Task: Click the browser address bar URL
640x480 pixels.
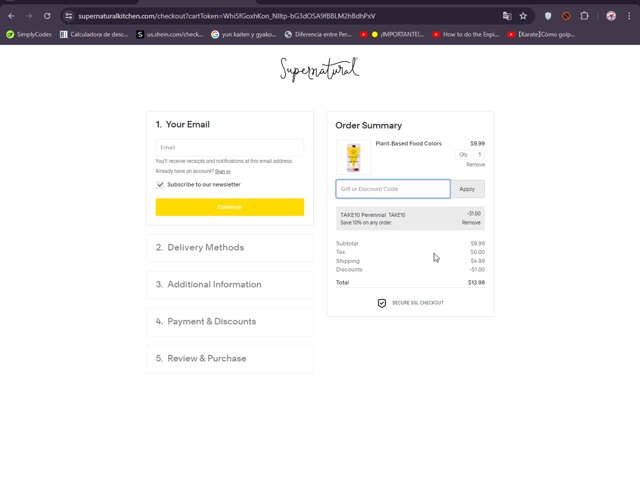Action: pyautogui.click(x=227, y=16)
